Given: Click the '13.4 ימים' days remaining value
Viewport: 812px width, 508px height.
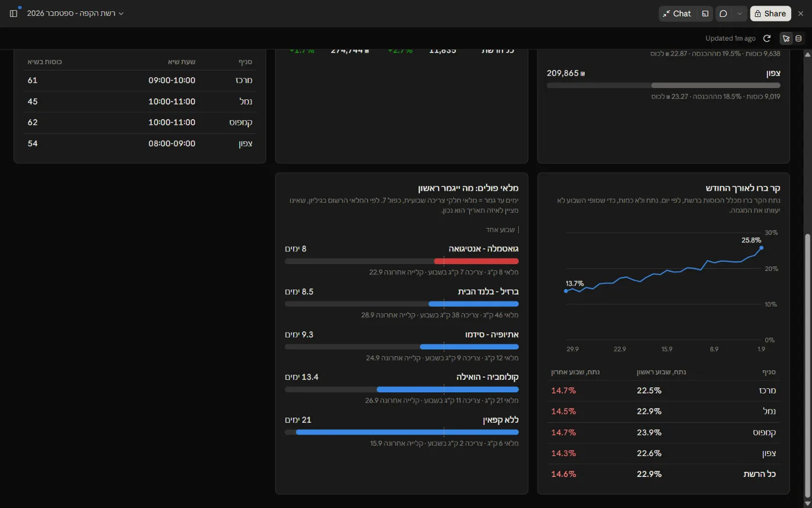Looking at the screenshot, I should [x=302, y=377].
